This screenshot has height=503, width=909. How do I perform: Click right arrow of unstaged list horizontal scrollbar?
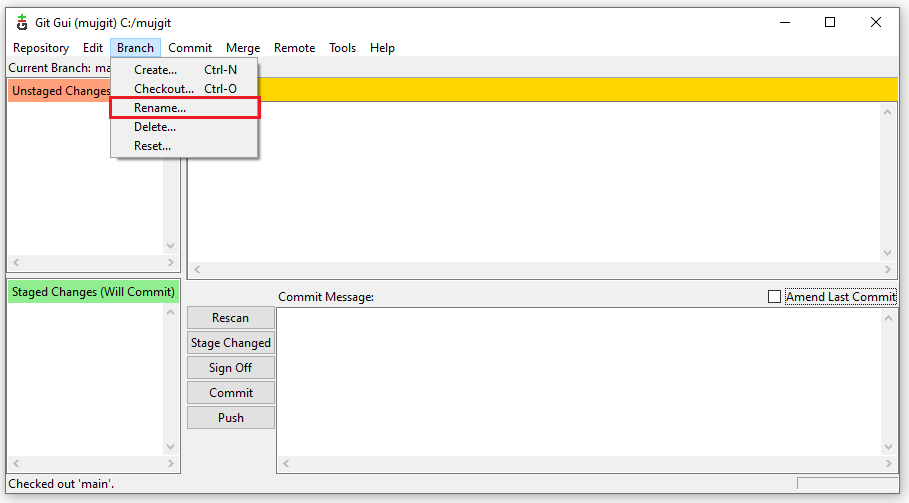tap(170, 263)
